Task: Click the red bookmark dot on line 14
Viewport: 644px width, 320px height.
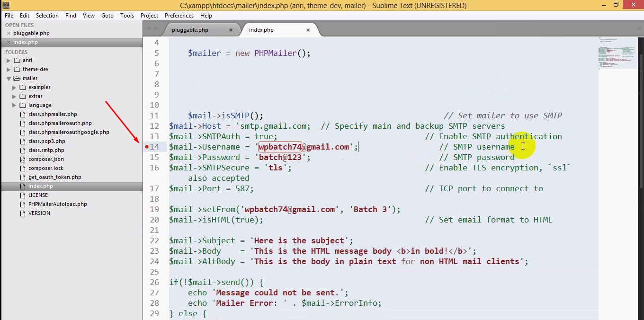Action: coord(147,147)
